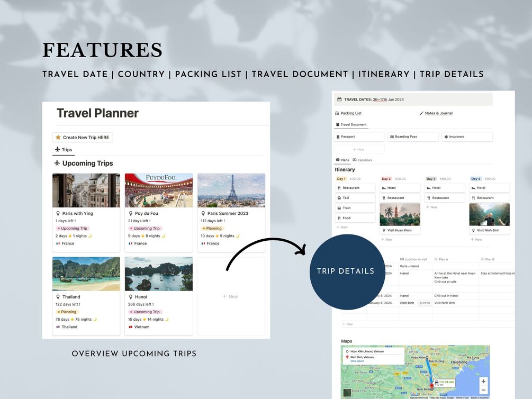The width and height of the screenshot is (532, 399).
Task: Click the Location to visit column header
Action: pos(413,259)
